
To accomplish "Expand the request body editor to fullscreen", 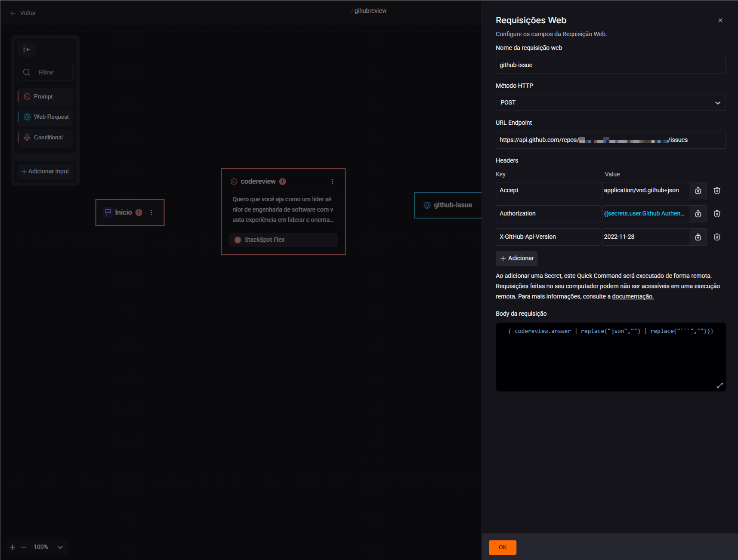I will pos(719,385).
